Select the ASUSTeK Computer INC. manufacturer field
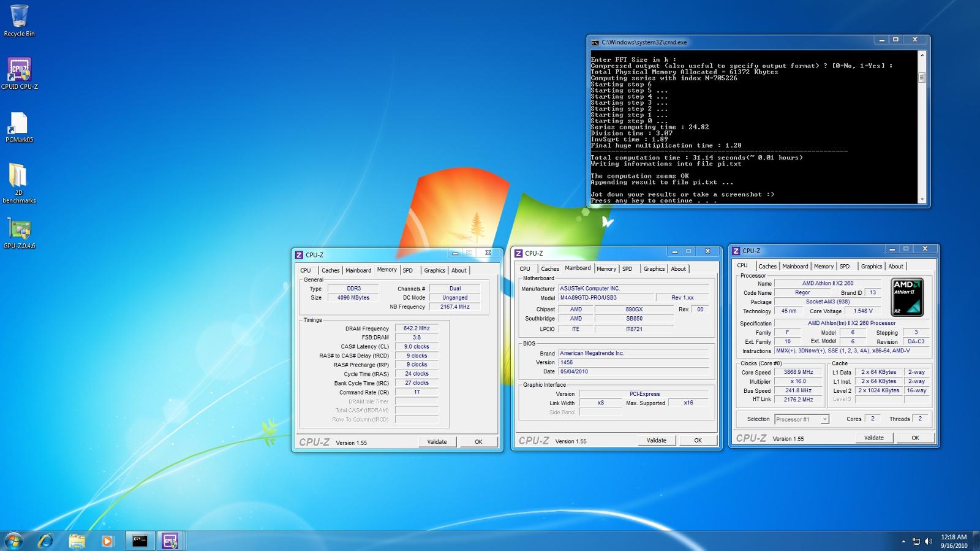Image resolution: width=980 pixels, height=551 pixels. 633,289
